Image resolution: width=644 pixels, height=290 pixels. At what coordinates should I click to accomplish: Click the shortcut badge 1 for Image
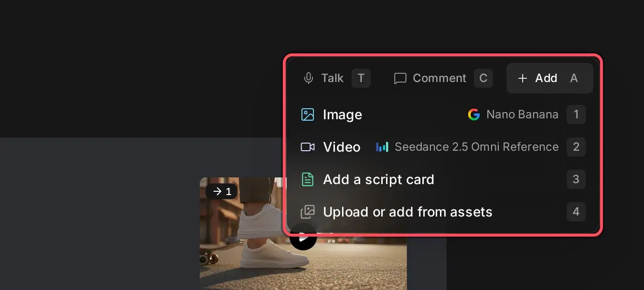pos(576,114)
